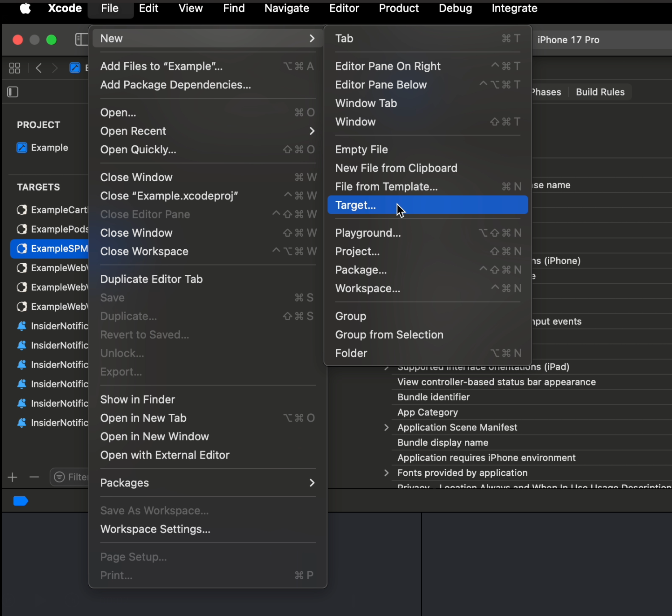Click the project icon in the jump bar
Image resolution: width=672 pixels, height=616 pixels.
click(x=75, y=68)
